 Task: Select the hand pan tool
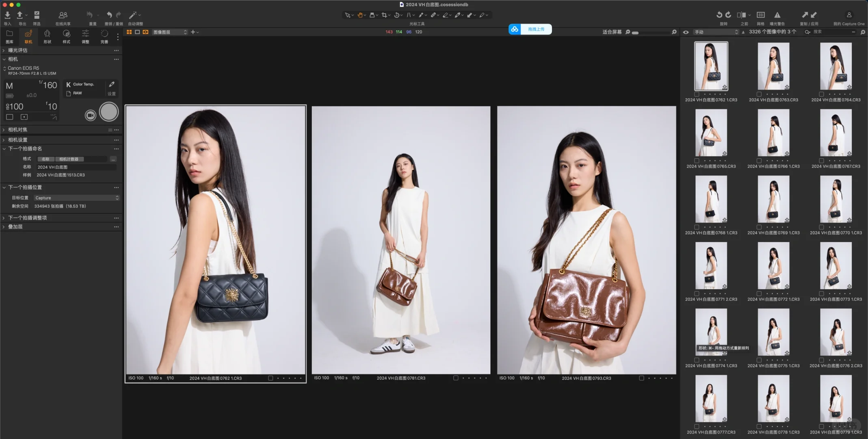(x=360, y=15)
